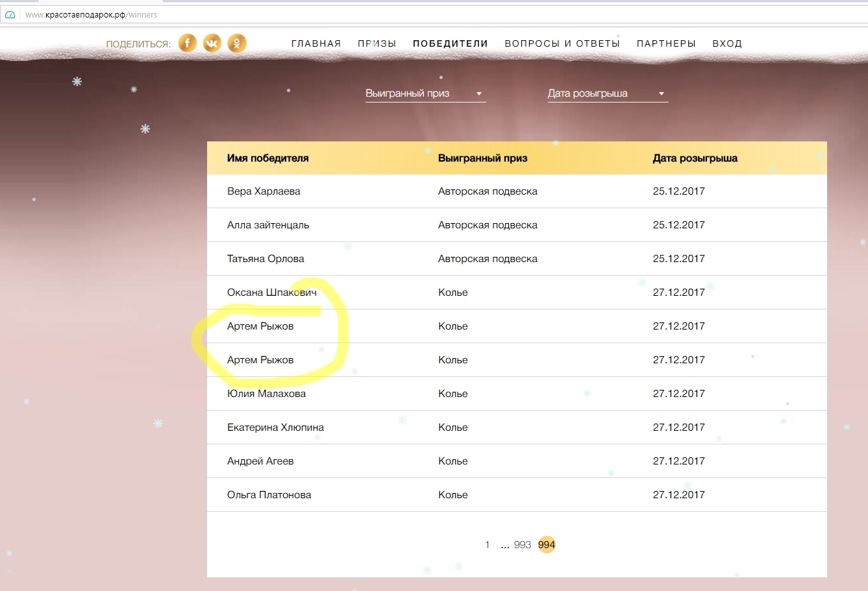The image size is (868, 591).
Task: Open the Дата розыгрыша filter dropdown
Action: click(607, 93)
